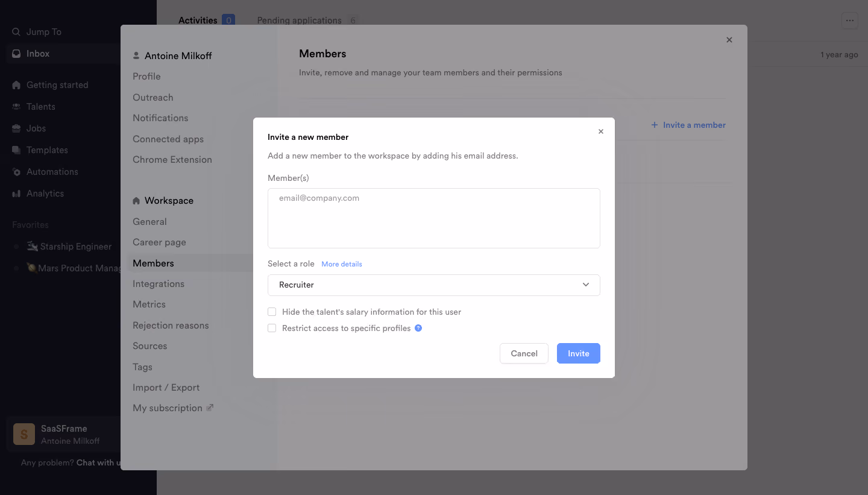The image size is (868, 495).
Task: Open Career page settings
Action: point(159,242)
